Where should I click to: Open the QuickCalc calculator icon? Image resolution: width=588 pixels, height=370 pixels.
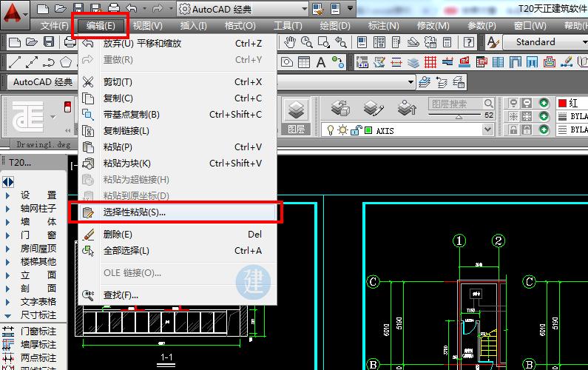(x=447, y=42)
